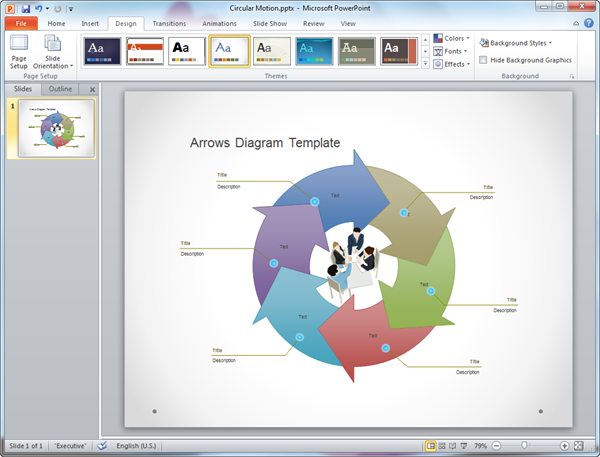
Task: Open Background Styles dropdown
Action: pyautogui.click(x=515, y=43)
